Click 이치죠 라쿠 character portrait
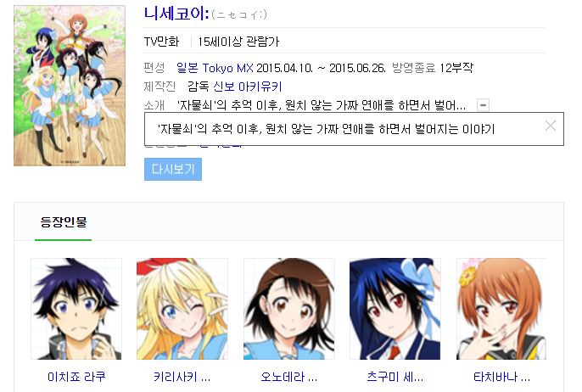This screenshot has height=392, width=582. point(76,309)
